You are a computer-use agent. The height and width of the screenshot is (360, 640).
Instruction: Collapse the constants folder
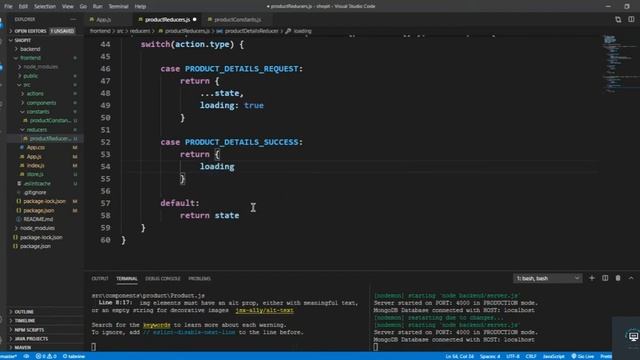click(x=38, y=112)
